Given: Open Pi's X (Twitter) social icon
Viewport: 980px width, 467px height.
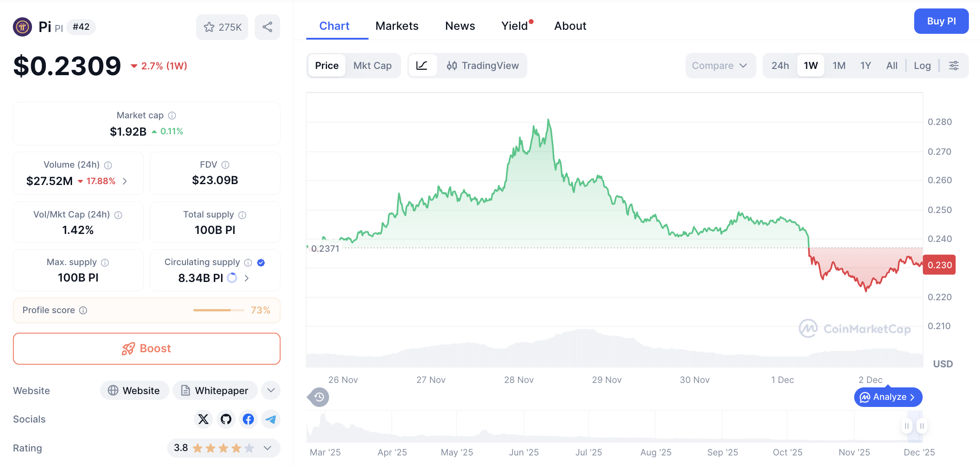Looking at the screenshot, I should pyautogui.click(x=203, y=419).
